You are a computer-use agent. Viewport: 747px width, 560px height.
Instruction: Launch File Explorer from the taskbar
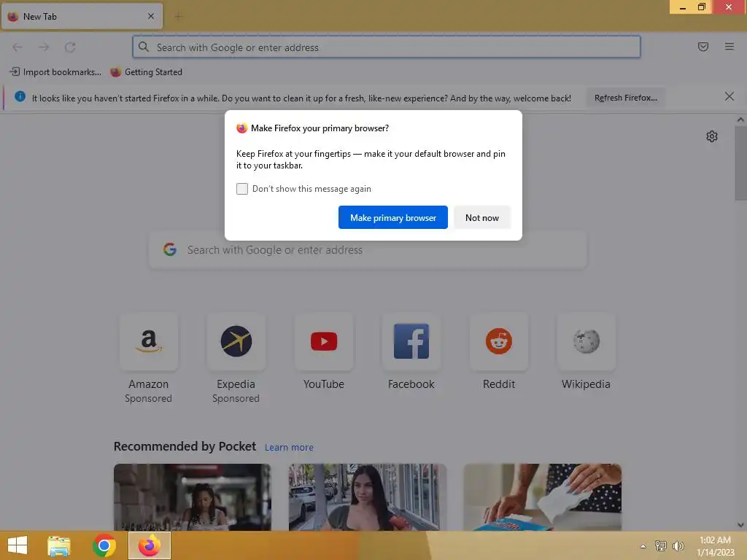pos(58,545)
